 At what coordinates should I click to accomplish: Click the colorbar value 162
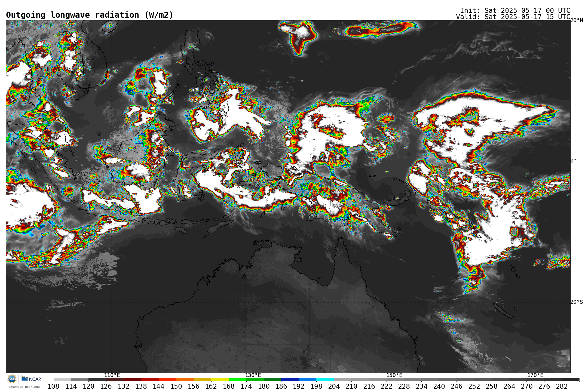[211, 386]
